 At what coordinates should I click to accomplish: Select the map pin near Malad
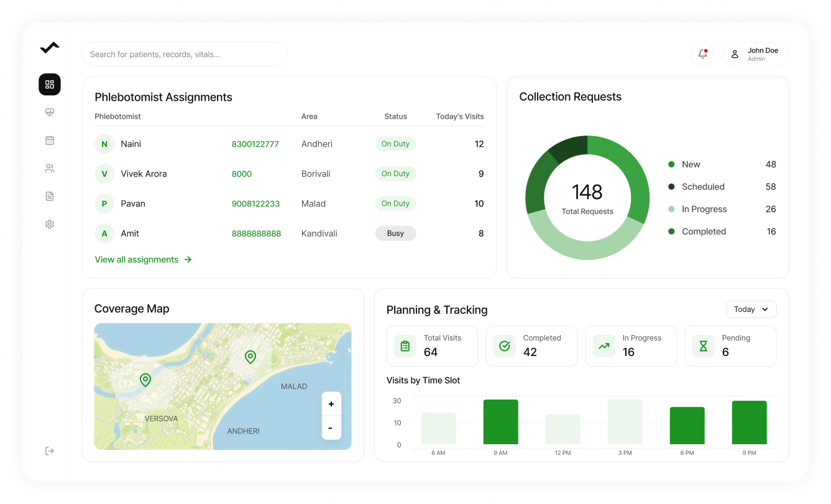click(250, 357)
